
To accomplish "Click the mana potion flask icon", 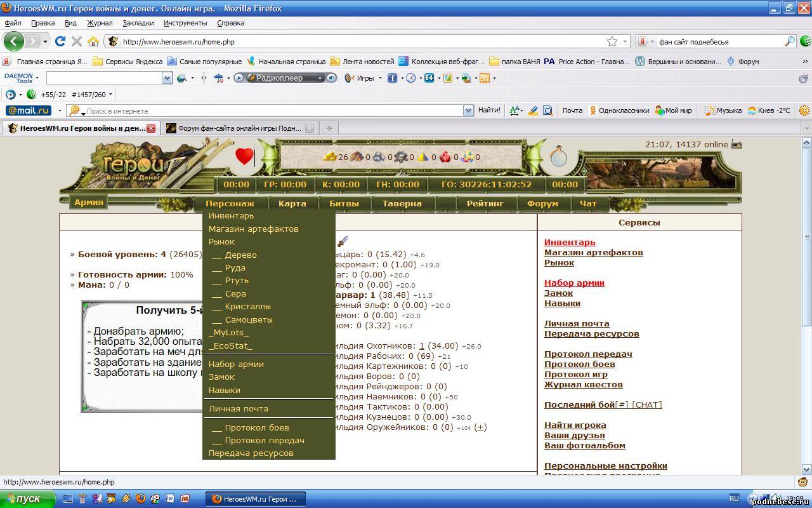I will tap(558, 156).
